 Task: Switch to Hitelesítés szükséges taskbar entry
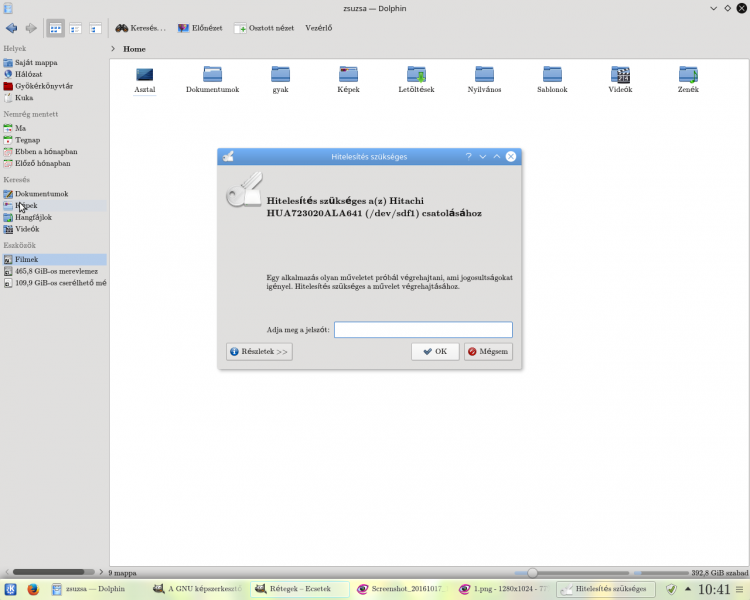(606, 589)
